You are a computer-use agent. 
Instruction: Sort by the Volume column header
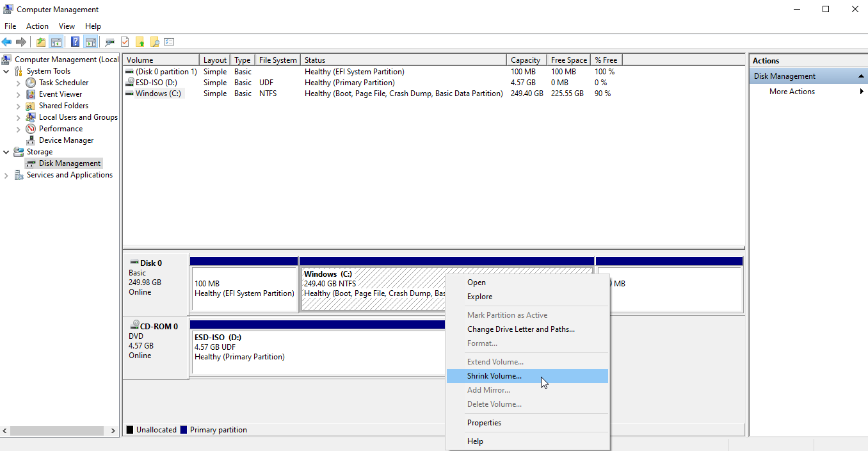coord(161,60)
